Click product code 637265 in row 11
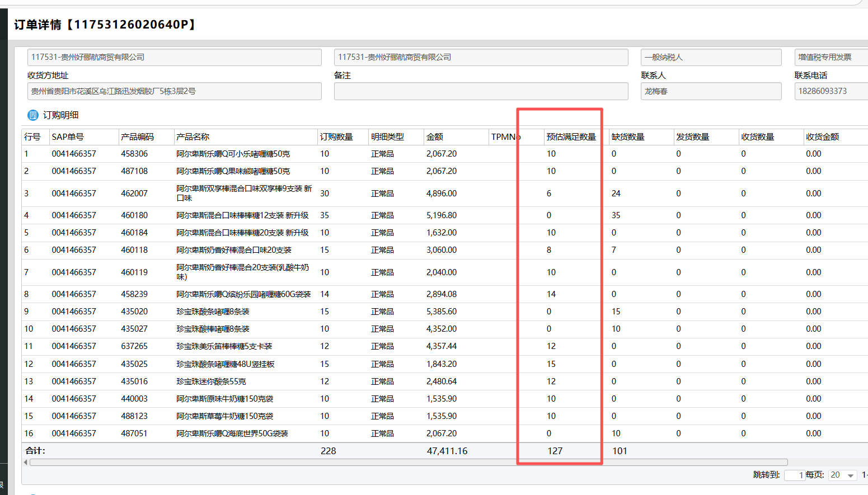 click(134, 346)
